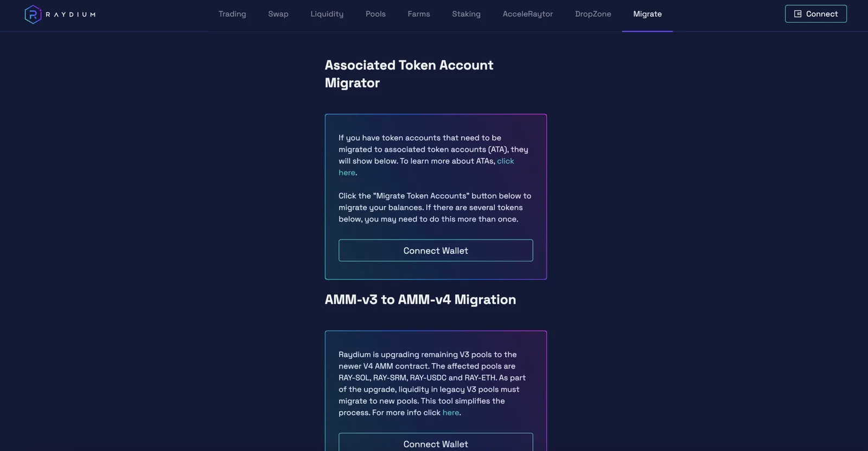Open the Trading page
Image resolution: width=868 pixels, height=451 pixels.
pos(232,14)
